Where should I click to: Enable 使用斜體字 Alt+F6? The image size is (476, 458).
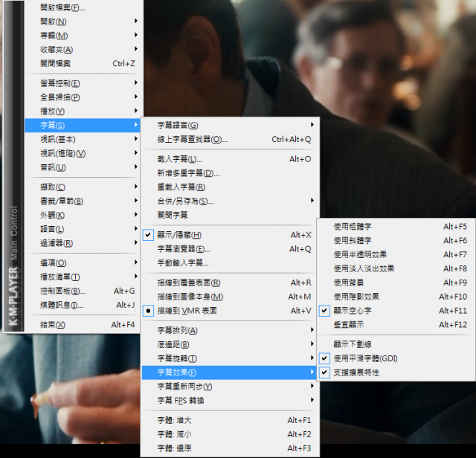click(396, 240)
